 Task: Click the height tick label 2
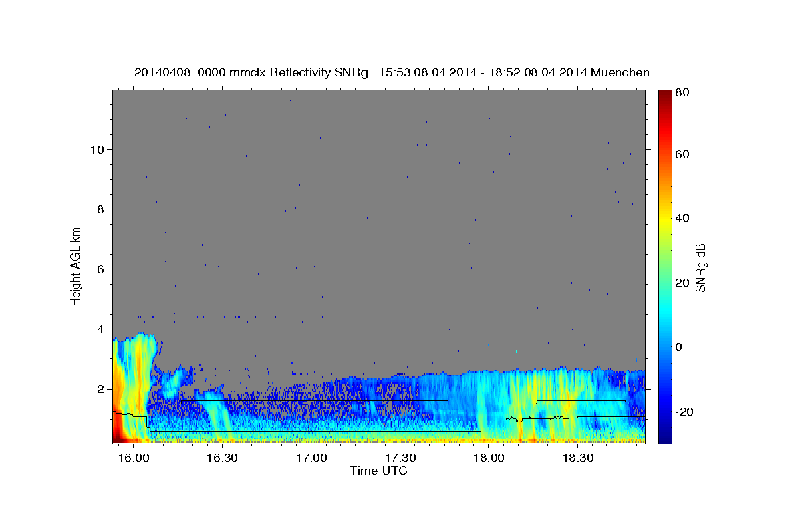pyautogui.click(x=101, y=389)
